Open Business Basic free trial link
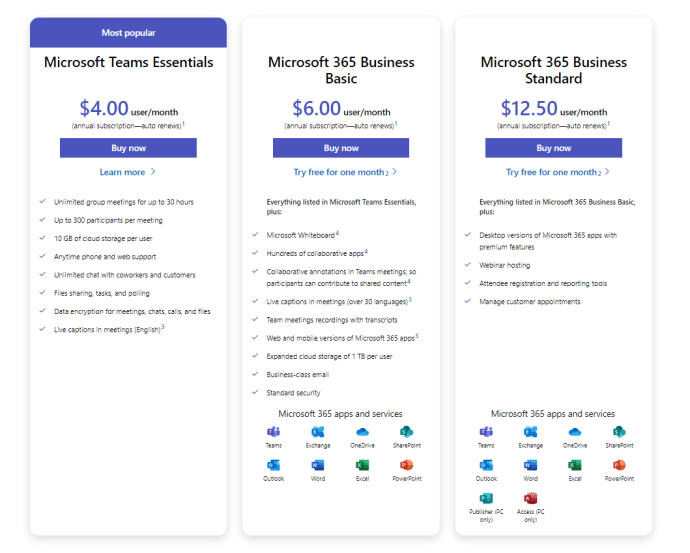690x553 pixels. click(x=341, y=172)
